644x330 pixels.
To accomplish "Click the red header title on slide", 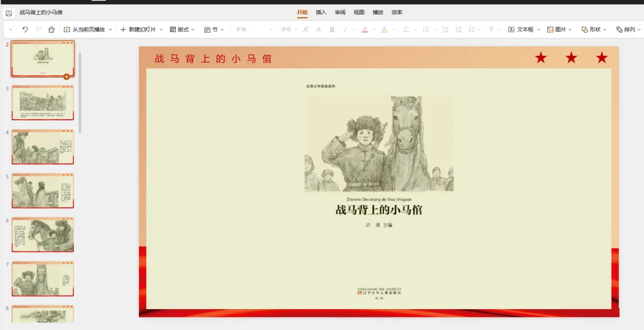I will coord(213,59).
